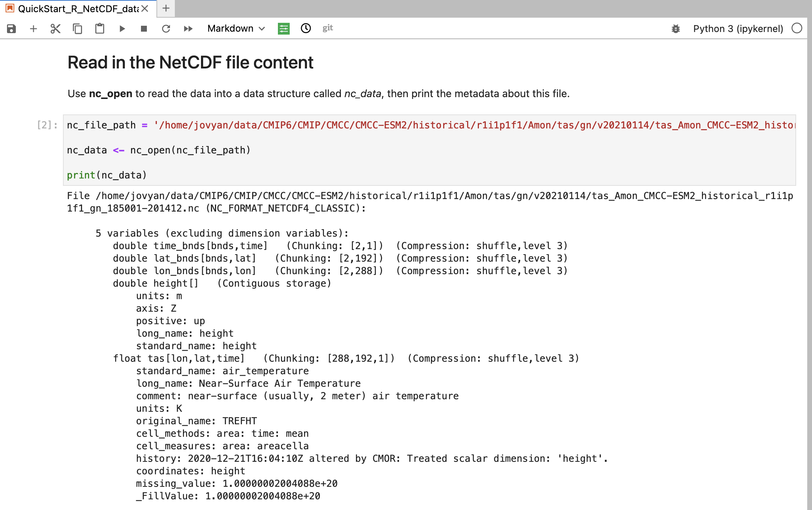The width and height of the screenshot is (812, 510).
Task: Click the clock icon in the toolbar
Action: click(306, 28)
